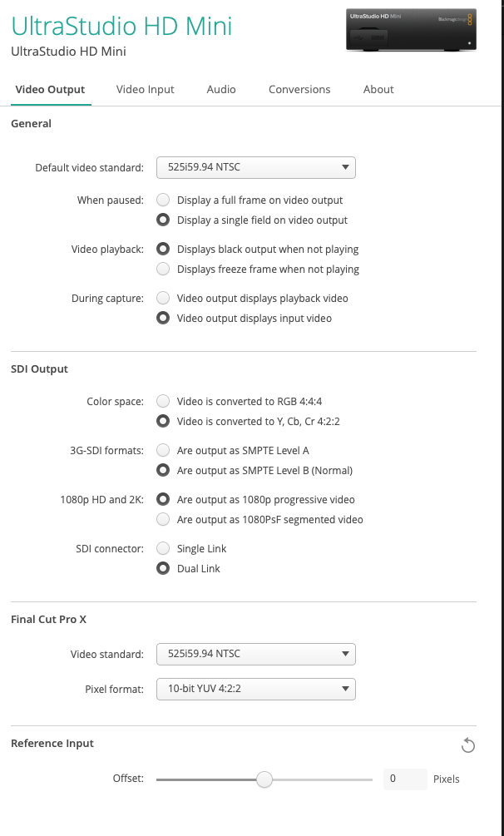Select Dual Link SDI connector
This screenshot has height=836, width=504.
[x=163, y=568]
